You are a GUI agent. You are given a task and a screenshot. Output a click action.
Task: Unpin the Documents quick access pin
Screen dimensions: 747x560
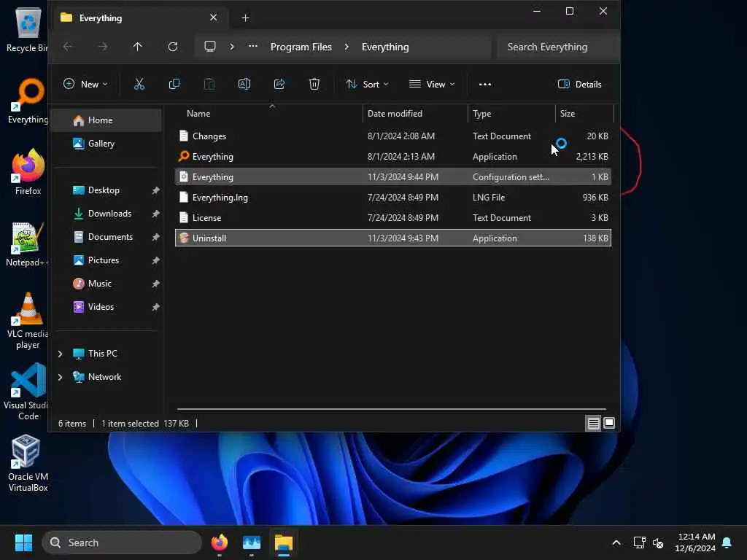[x=155, y=237]
